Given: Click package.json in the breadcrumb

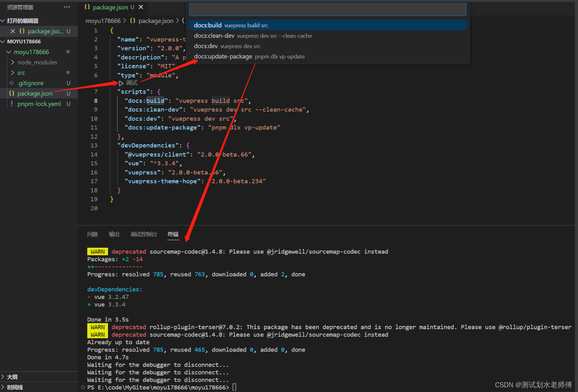Looking at the screenshot, I should click(x=156, y=21).
